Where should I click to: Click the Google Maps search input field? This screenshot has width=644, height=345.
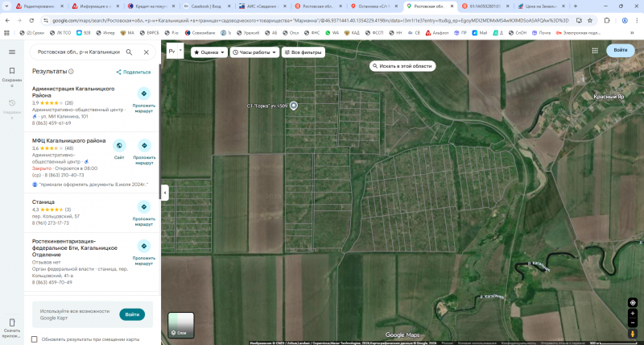(x=78, y=52)
